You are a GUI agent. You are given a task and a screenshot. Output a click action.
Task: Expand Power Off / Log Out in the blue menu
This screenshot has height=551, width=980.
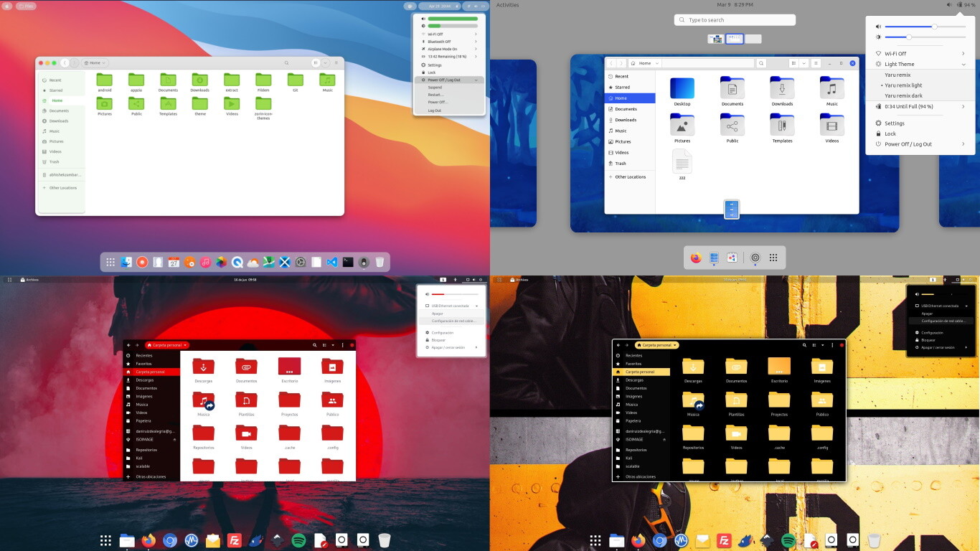click(920, 144)
